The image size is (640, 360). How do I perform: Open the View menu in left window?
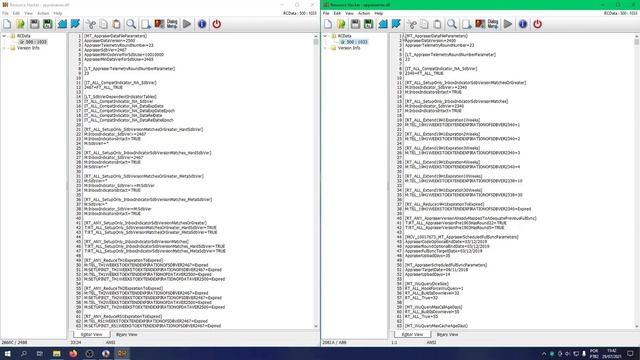coord(29,13)
